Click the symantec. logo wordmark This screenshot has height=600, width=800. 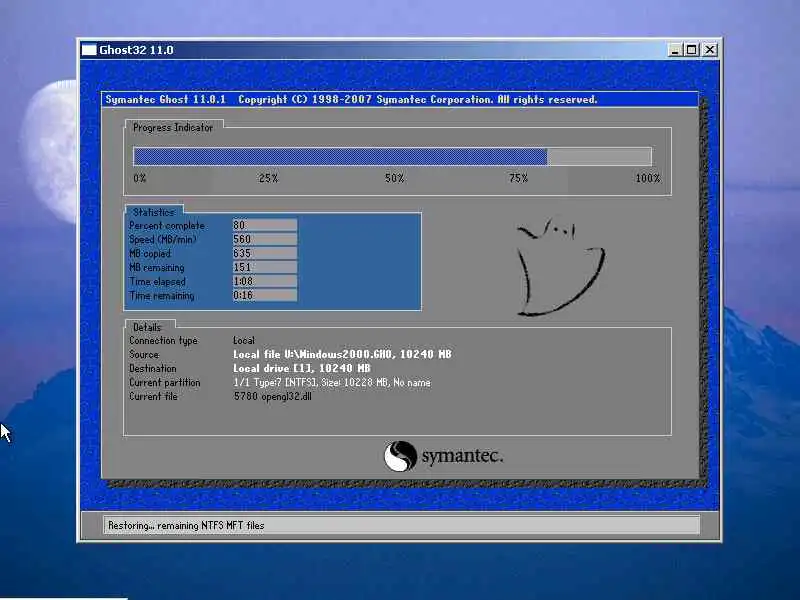(462, 456)
